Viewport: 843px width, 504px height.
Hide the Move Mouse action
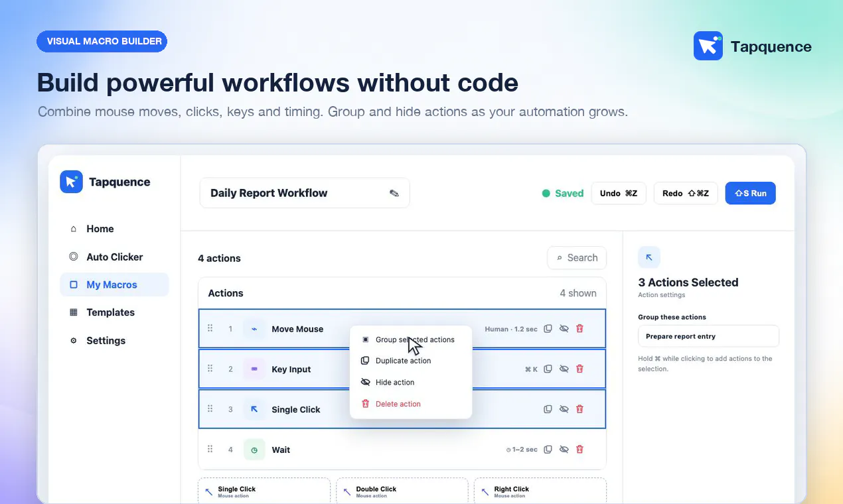[564, 329]
